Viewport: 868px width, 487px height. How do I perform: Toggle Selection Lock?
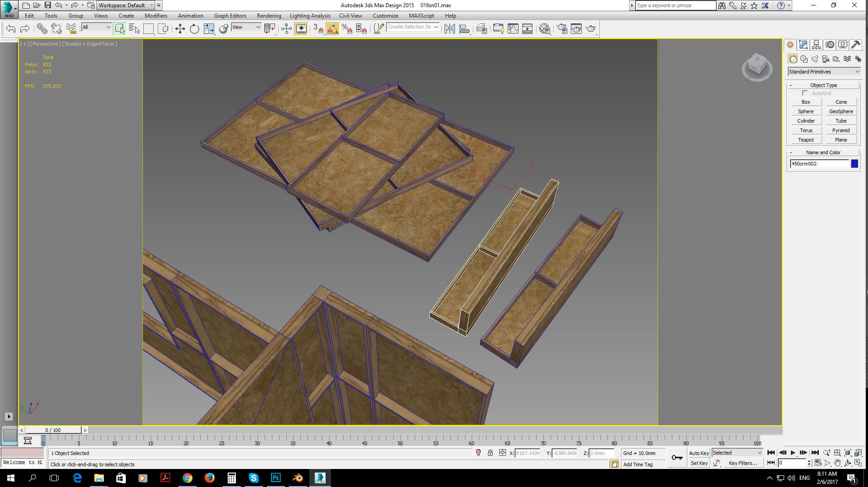tap(490, 453)
